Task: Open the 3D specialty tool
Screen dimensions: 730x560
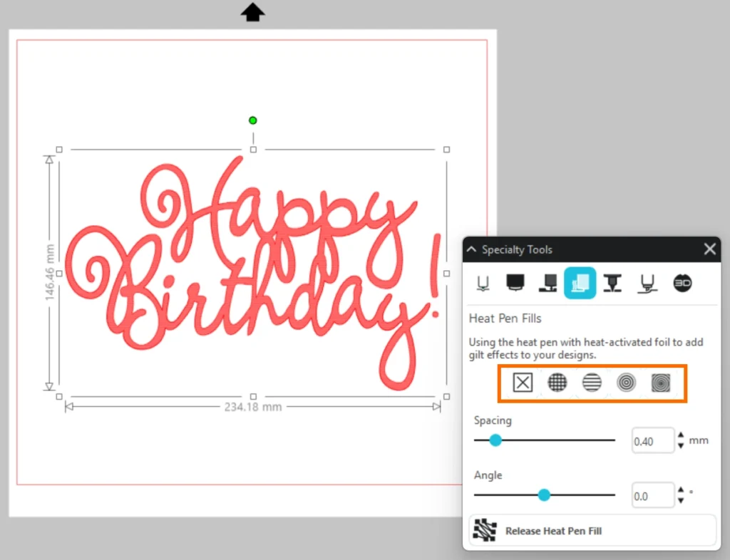Action: 682,283
